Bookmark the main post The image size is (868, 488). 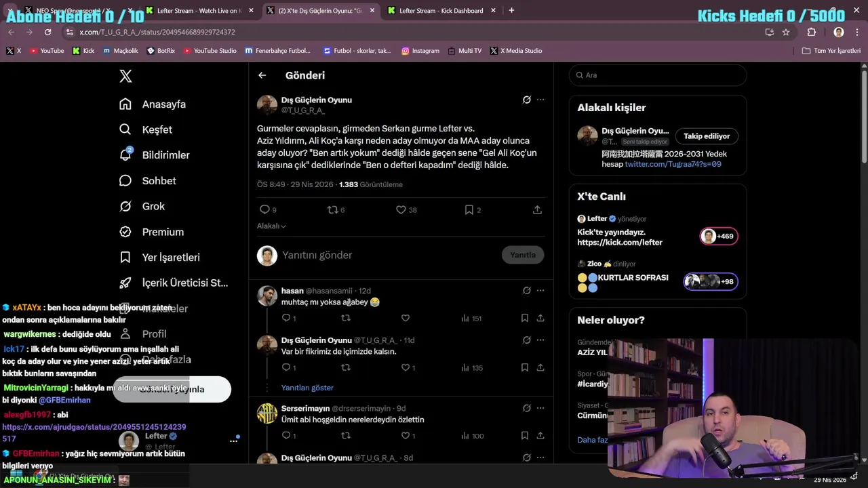coord(473,210)
